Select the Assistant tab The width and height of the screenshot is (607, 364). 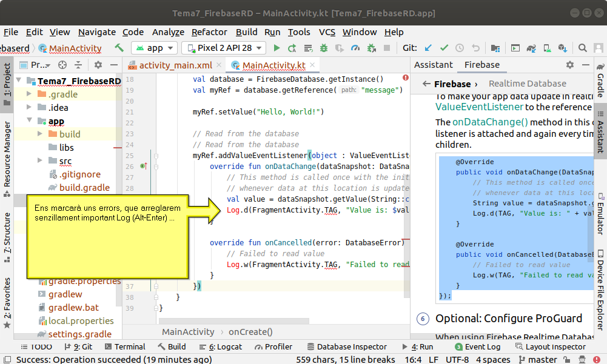tap(433, 65)
